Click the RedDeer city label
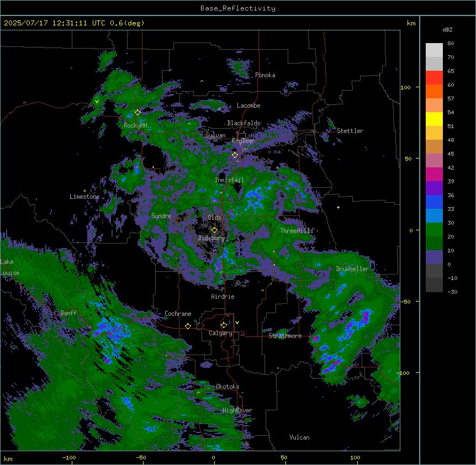 pyautogui.click(x=244, y=141)
